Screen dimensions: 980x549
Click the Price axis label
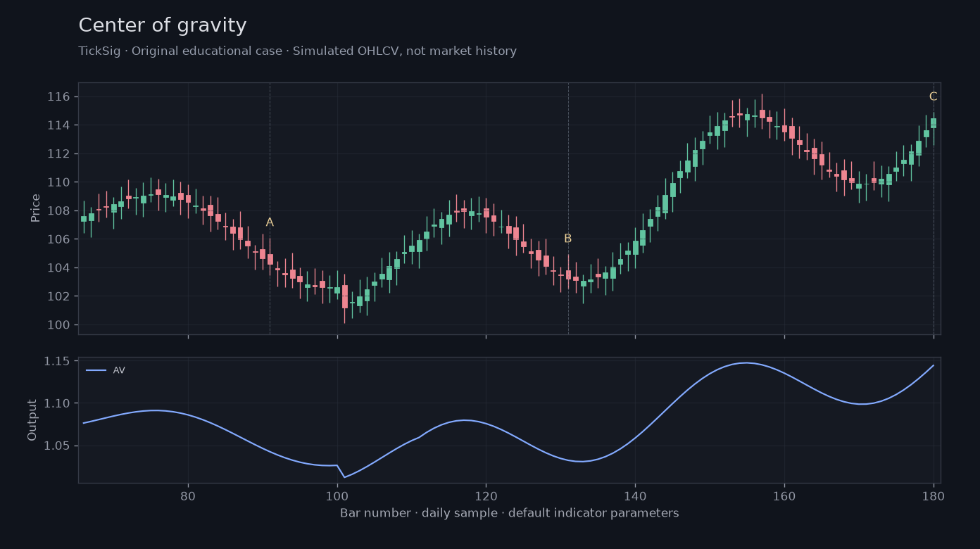click(35, 208)
